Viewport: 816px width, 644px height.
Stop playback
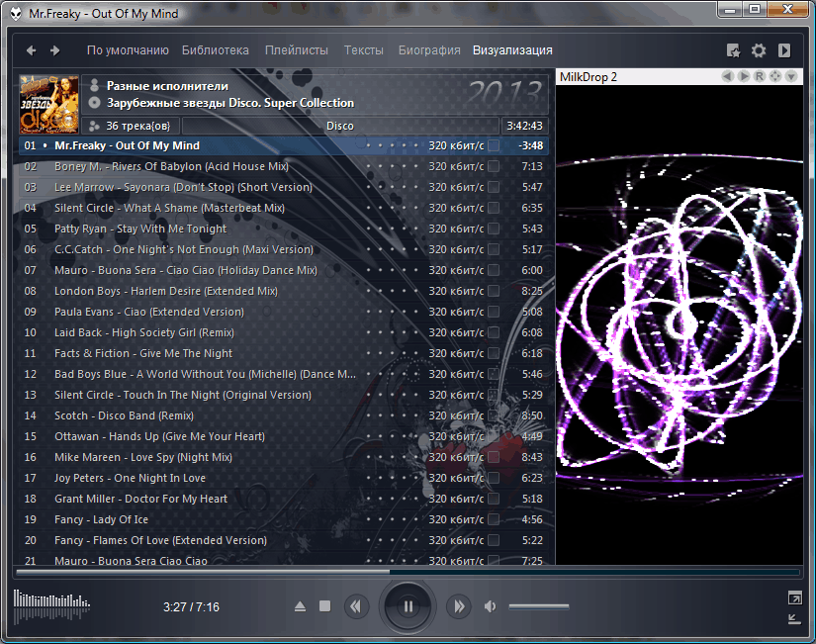tap(324, 606)
